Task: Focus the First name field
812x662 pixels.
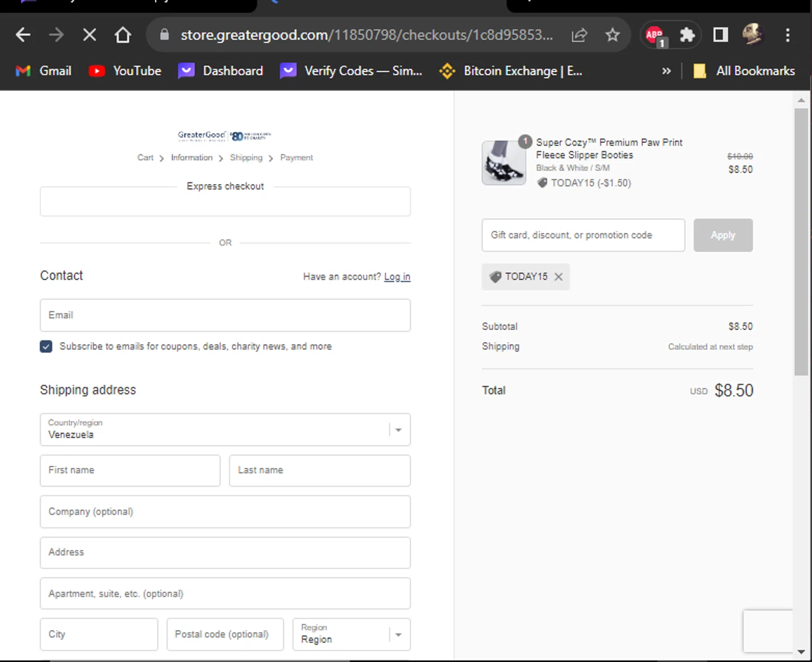Action: (130, 470)
